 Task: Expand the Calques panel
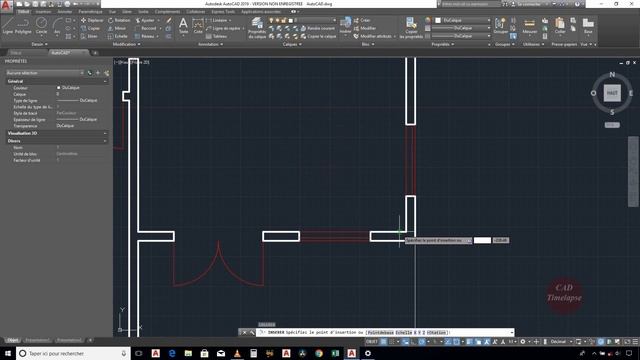292,44
